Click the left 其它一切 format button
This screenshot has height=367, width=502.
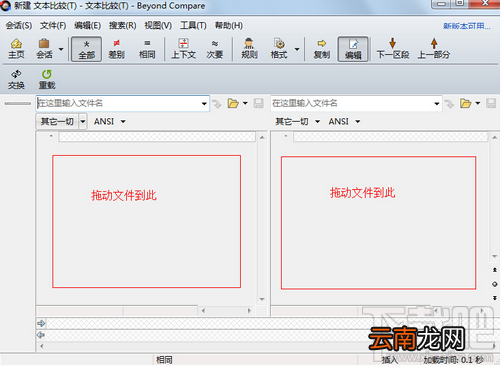(x=57, y=121)
